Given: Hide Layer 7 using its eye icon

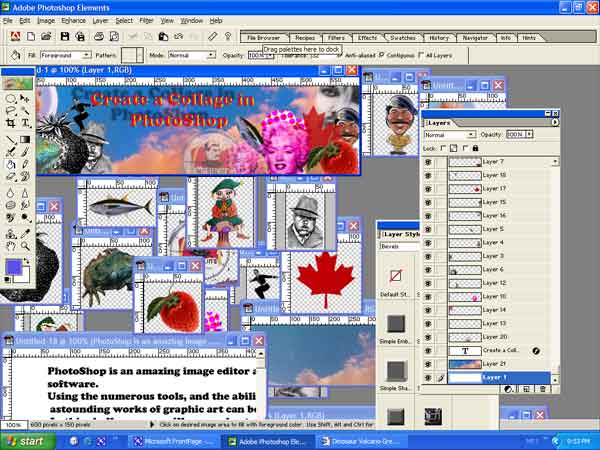Looking at the screenshot, I should point(429,162).
